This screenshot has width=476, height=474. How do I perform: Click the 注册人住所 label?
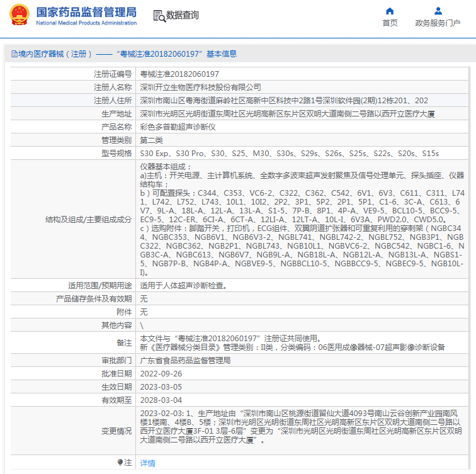point(113,101)
